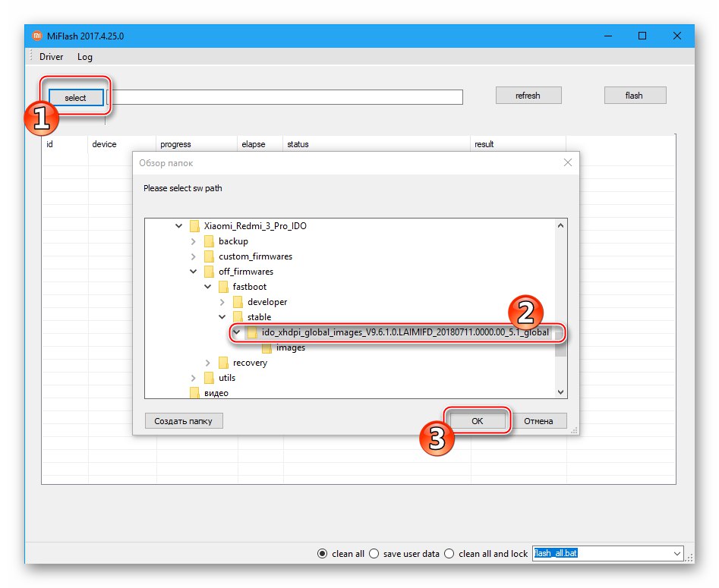The height and width of the screenshot is (588, 719).
Task: Click the stable folder icon
Action: (x=238, y=317)
